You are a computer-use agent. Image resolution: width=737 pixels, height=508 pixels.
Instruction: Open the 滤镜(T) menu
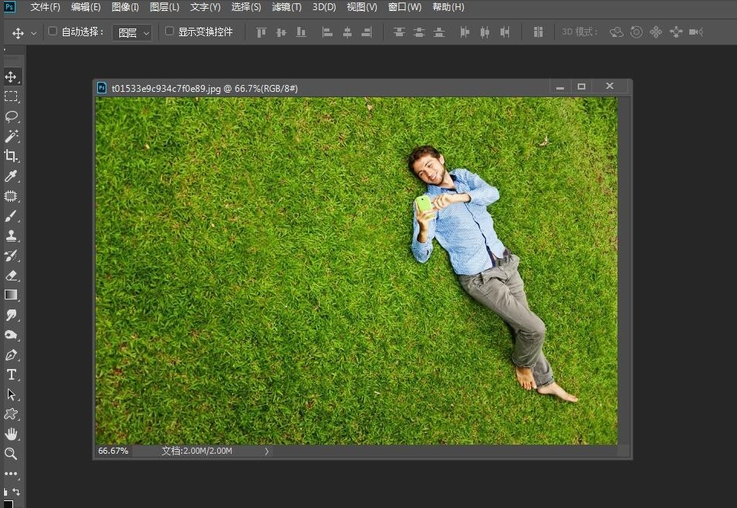(287, 7)
